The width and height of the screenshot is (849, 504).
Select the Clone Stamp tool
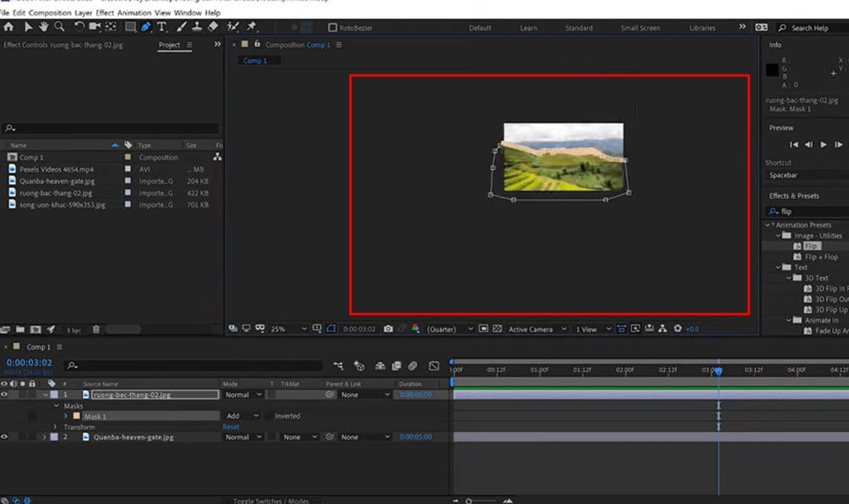(x=196, y=27)
